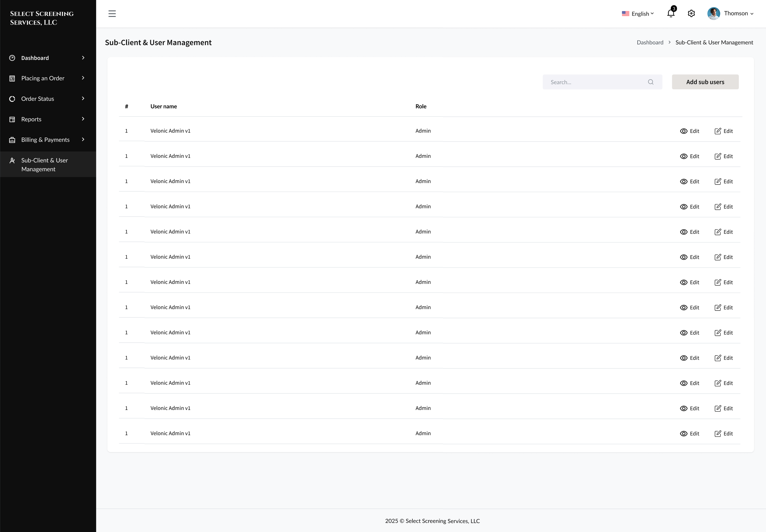Click the Order Status circular icon
The width and height of the screenshot is (766, 532).
click(x=12, y=99)
